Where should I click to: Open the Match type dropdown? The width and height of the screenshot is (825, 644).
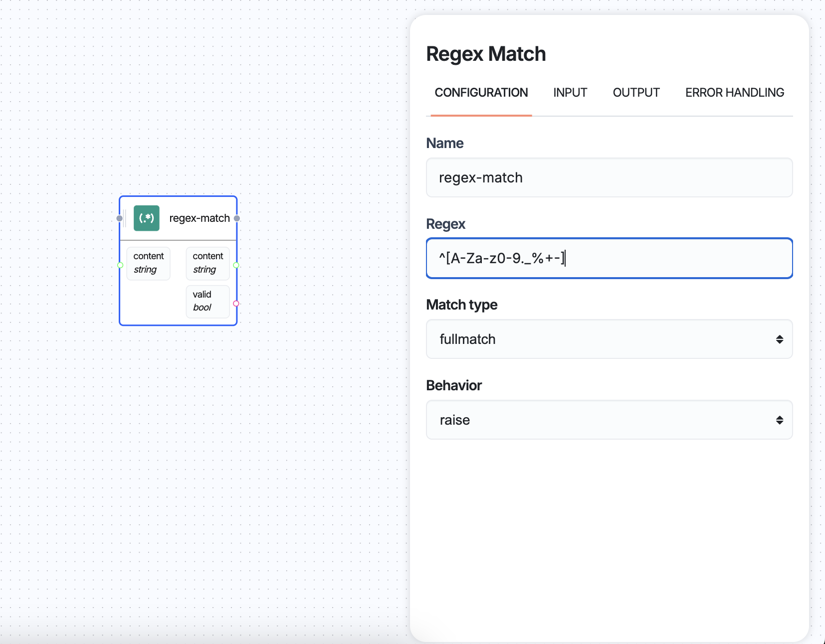coord(609,339)
